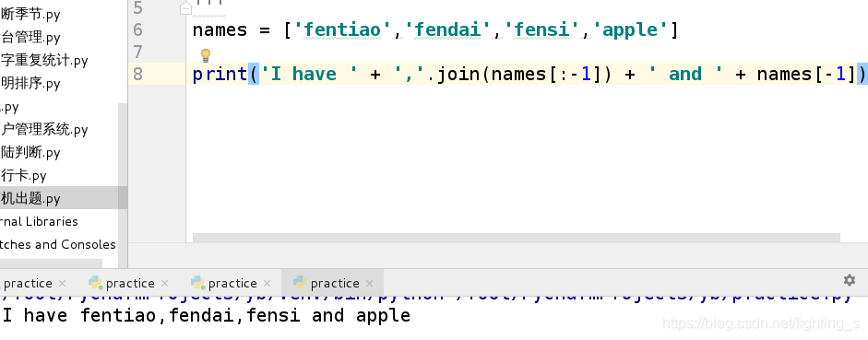
Task: Click the 'fendai' string literal
Action: coord(448,29)
